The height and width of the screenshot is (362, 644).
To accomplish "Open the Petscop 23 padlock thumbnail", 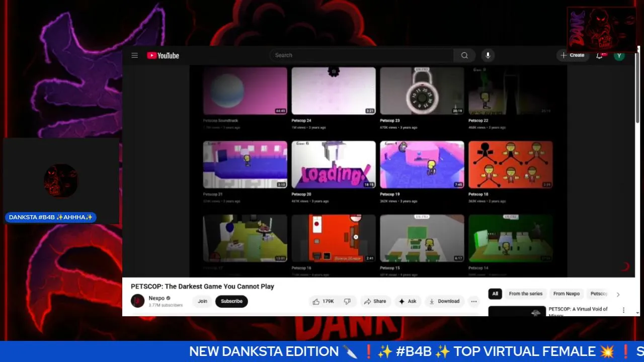I will click(422, 91).
